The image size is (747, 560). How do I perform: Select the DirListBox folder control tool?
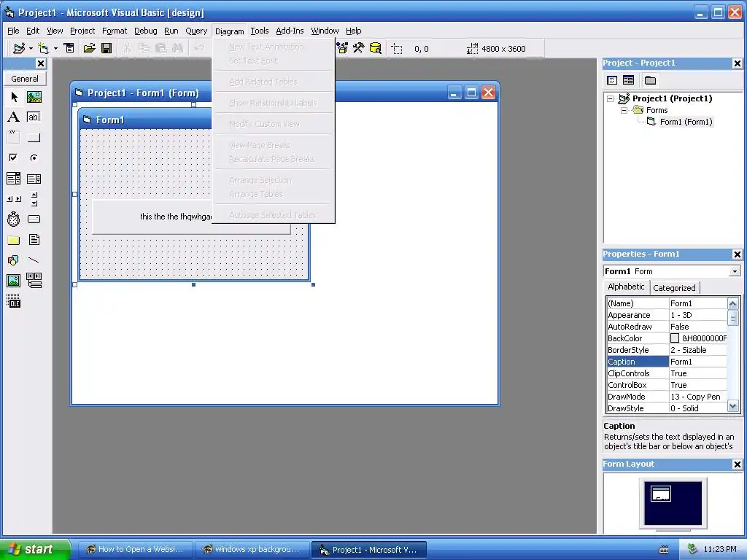click(x=14, y=240)
